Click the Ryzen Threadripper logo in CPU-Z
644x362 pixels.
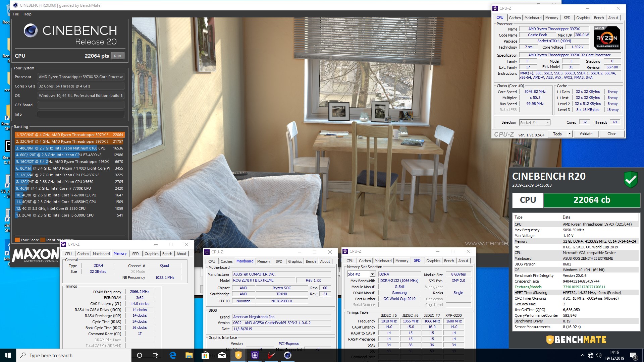607,38
